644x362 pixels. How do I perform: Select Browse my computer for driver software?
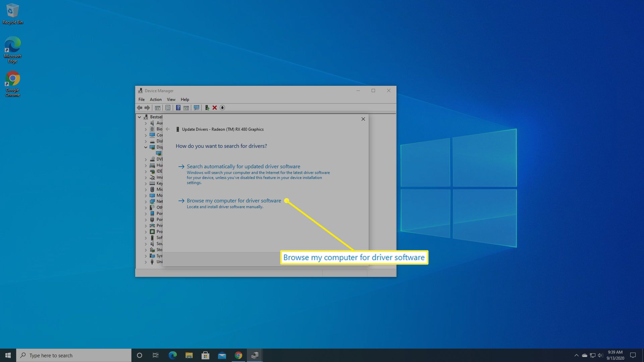pos(233,201)
